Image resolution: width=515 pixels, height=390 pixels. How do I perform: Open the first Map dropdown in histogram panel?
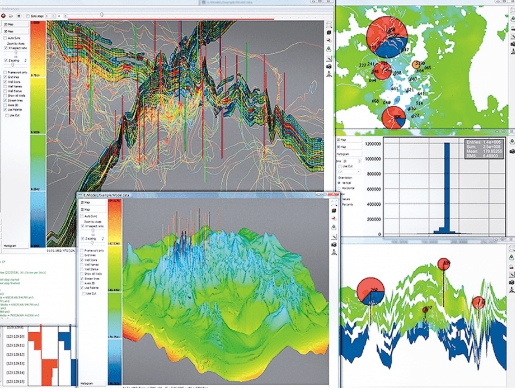(x=349, y=140)
